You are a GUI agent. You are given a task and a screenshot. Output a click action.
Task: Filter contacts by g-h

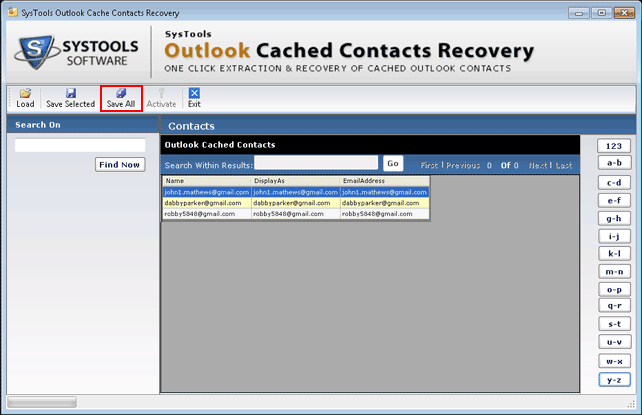[614, 219]
